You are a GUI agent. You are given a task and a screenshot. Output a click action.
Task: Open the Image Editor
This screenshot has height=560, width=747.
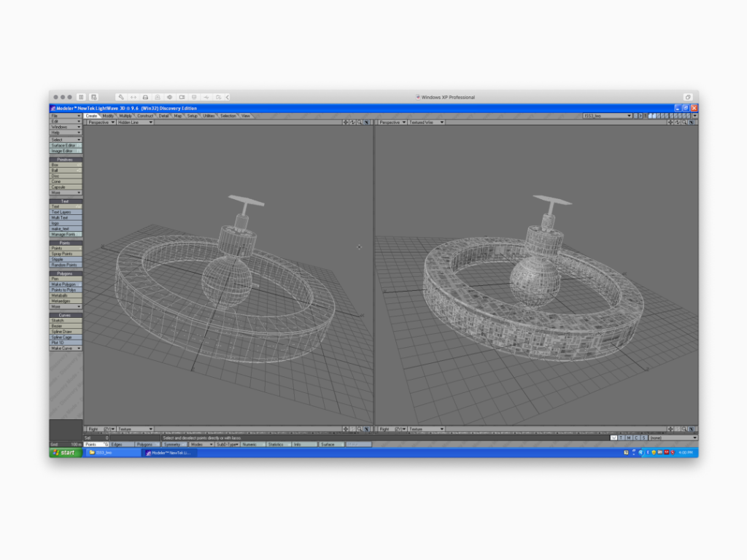[x=66, y=151]
